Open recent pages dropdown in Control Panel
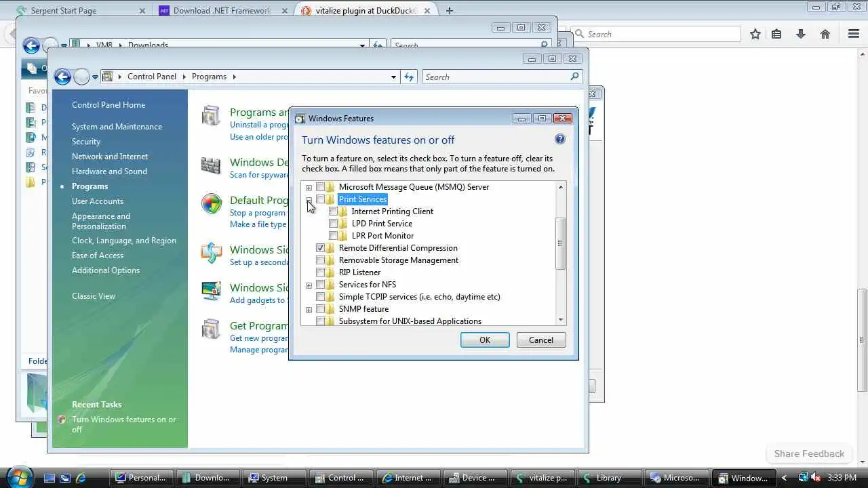Screen dimensions: 868x488 click(95, 77)
